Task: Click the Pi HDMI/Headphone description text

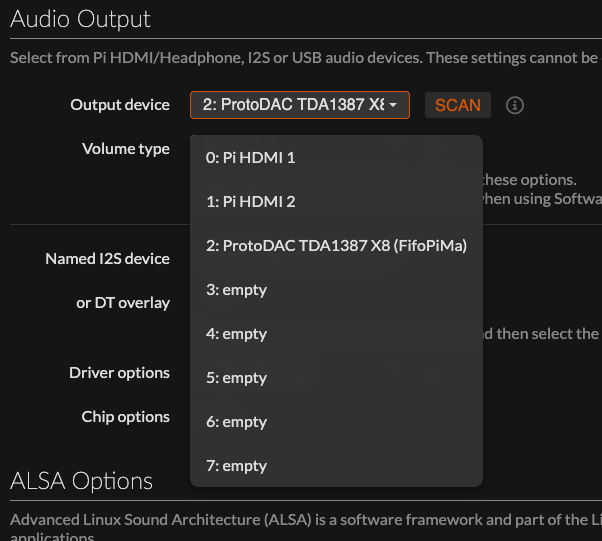Action: pyautogui.click(x=306, y=58)
